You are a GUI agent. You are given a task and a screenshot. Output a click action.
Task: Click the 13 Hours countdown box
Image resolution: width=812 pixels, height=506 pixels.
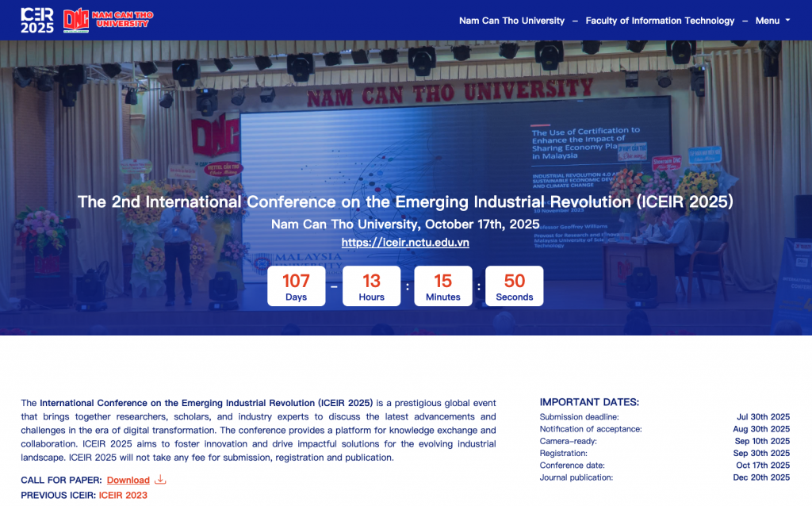(371, 286)
